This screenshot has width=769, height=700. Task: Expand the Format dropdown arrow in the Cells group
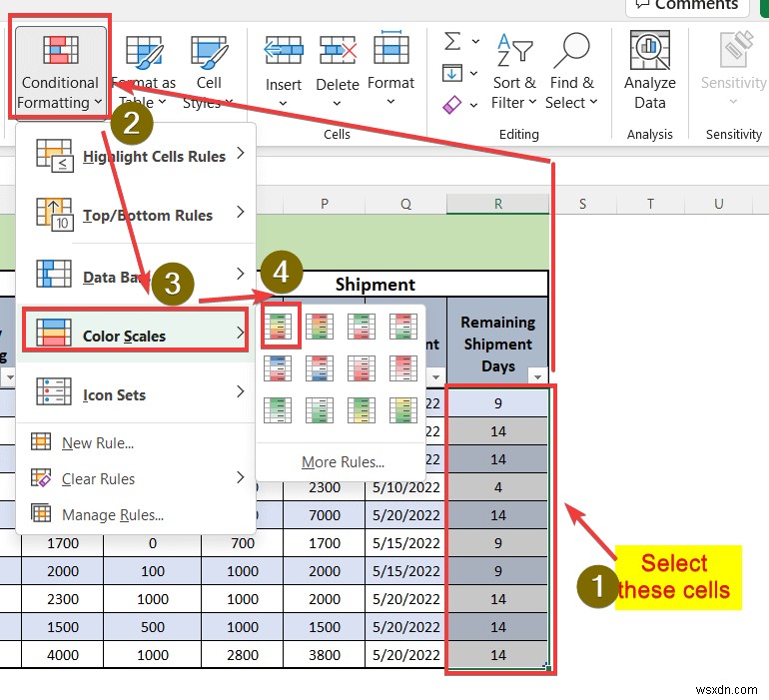[390, 102]
